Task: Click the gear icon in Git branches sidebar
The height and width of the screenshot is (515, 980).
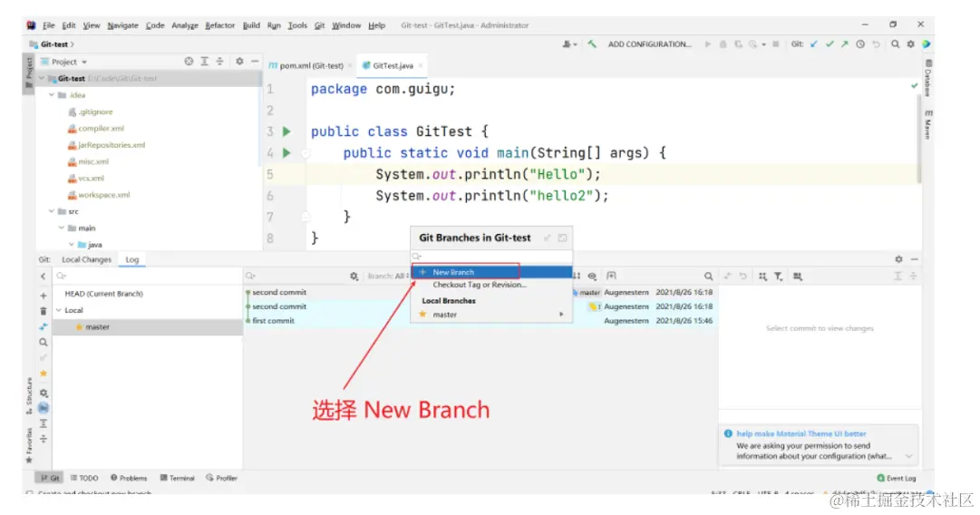Action: pyautogui.click(x=44, y=394)
